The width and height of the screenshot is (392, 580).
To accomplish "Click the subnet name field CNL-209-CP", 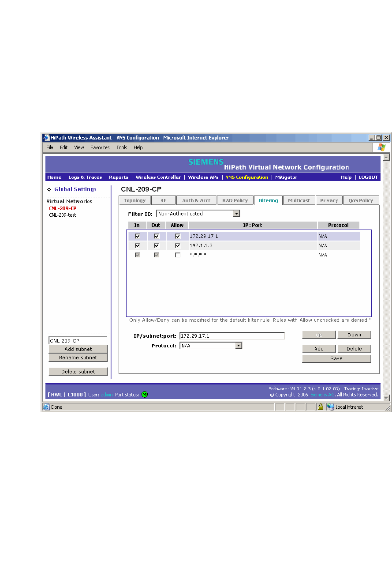I will coord(78,341).
